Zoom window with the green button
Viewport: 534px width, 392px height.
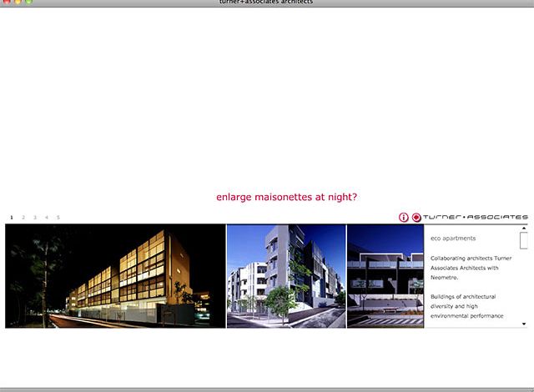(29, 3)
